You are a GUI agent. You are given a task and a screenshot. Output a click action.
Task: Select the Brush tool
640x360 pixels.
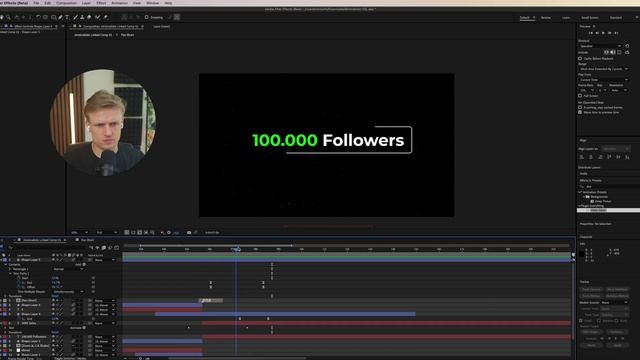76,17
